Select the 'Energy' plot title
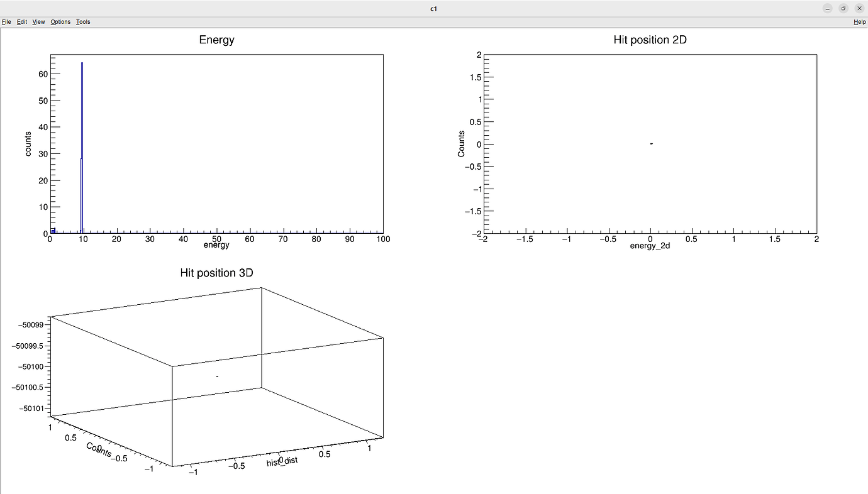Image resolution: width=868 pixels, height=494 pixels. [x=216, y=40]
